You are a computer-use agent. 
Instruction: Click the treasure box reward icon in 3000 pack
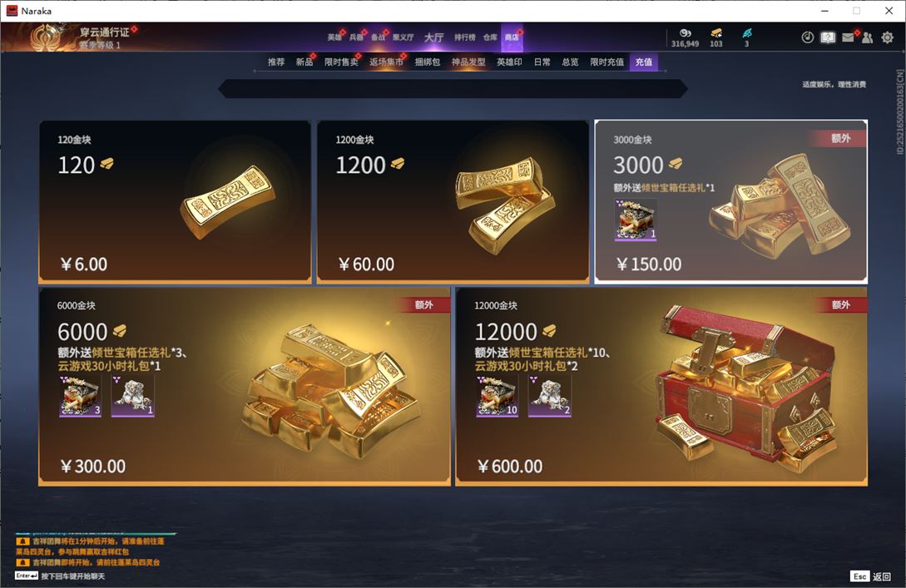tap(635, 220)
